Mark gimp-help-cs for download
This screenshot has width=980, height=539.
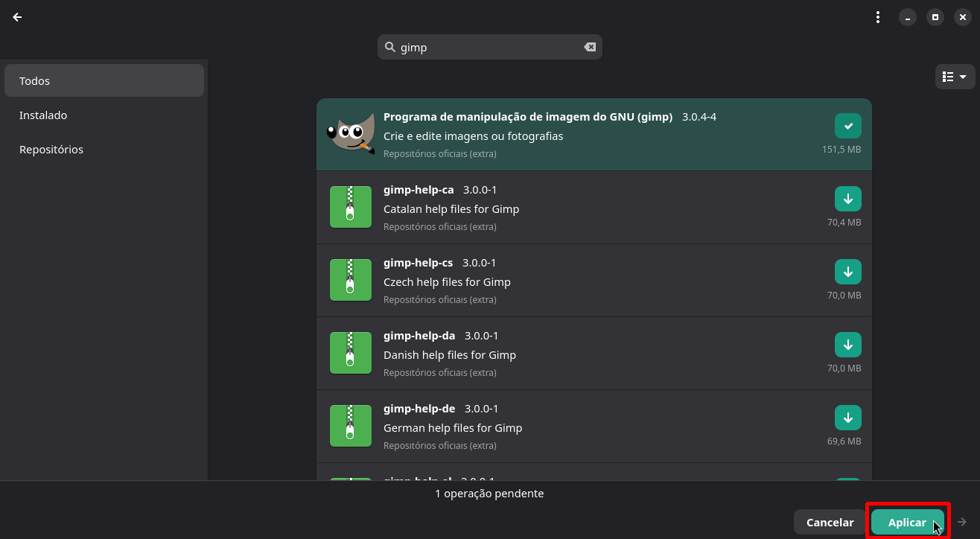847,272
